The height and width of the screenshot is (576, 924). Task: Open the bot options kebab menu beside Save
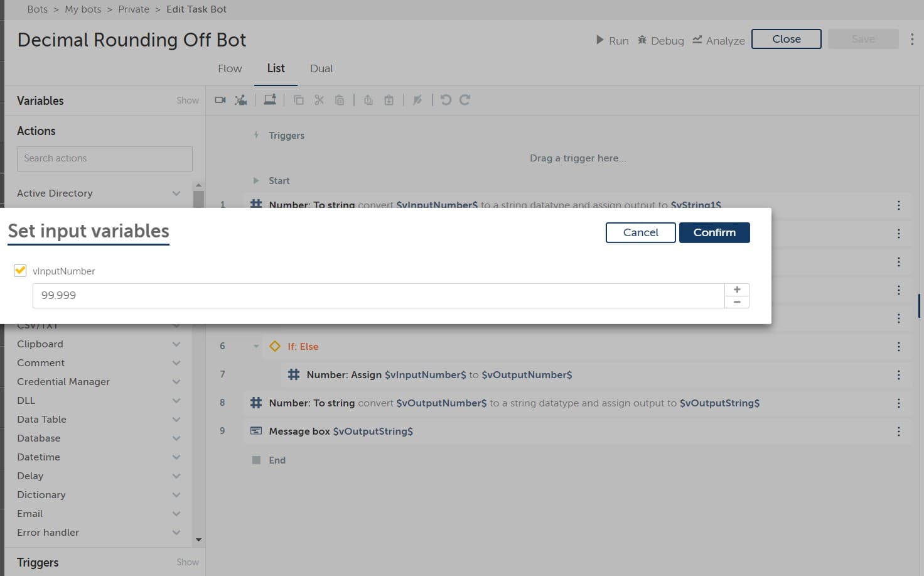912,39
